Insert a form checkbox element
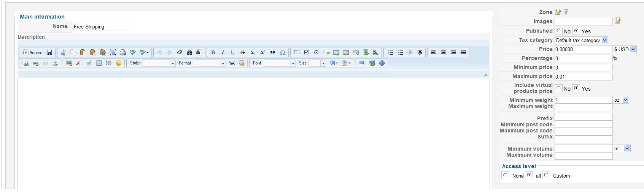This screenshot has height=192, width=644. pyautogui.click(x=306, y=52)
